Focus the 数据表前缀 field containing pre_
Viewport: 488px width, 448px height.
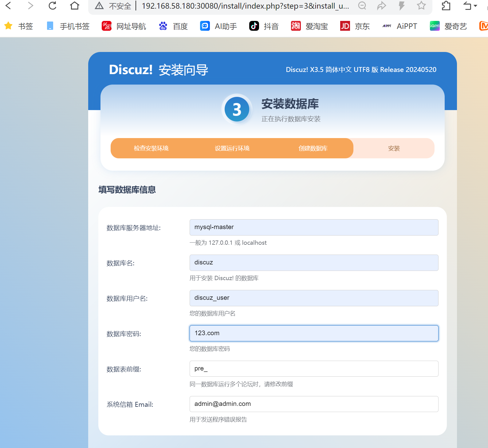click(314, 369)
